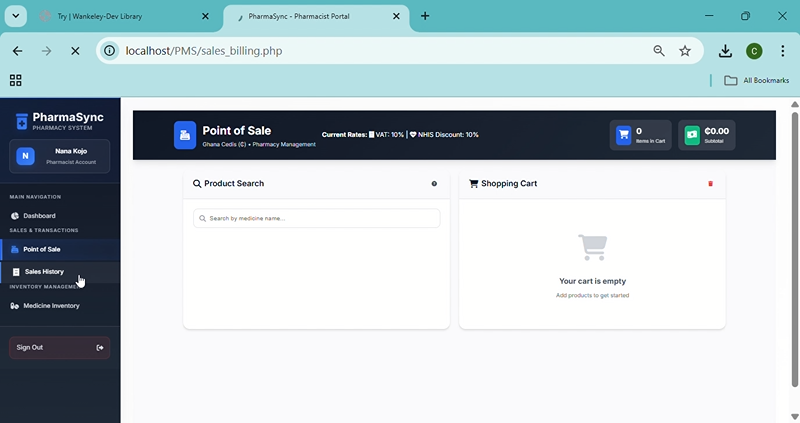Focus the Search by medicine name field
This screenshot has width=800, height=423.
pos(316,218)
